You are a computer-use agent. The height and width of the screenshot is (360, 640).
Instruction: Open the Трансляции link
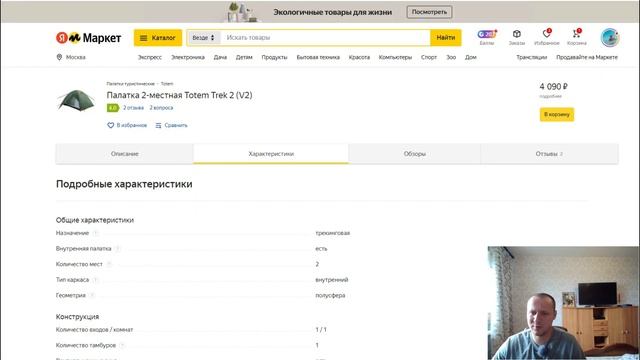point(531,57)
